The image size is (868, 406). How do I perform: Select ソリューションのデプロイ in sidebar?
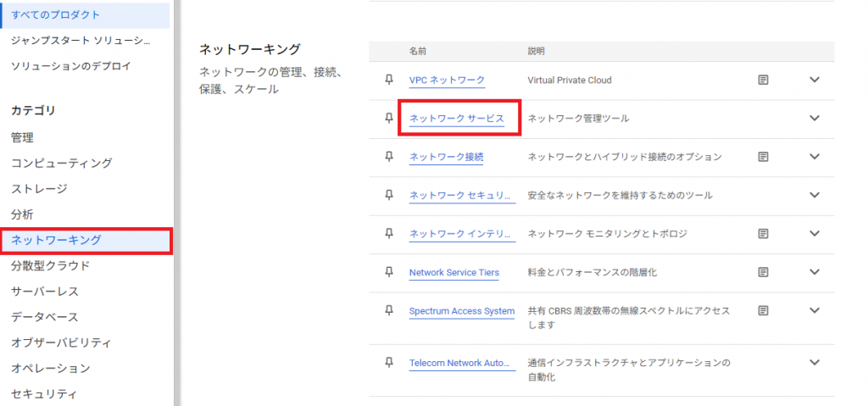pos(71,66)
